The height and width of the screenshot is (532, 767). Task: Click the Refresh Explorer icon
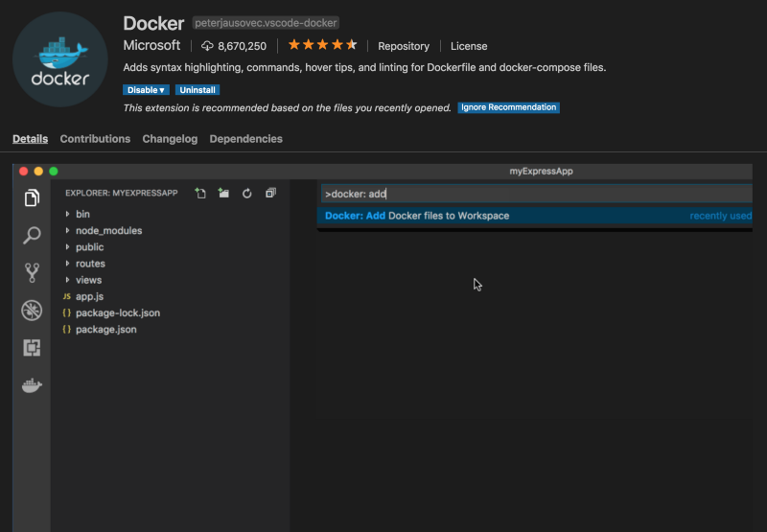[x=247, y=193]
